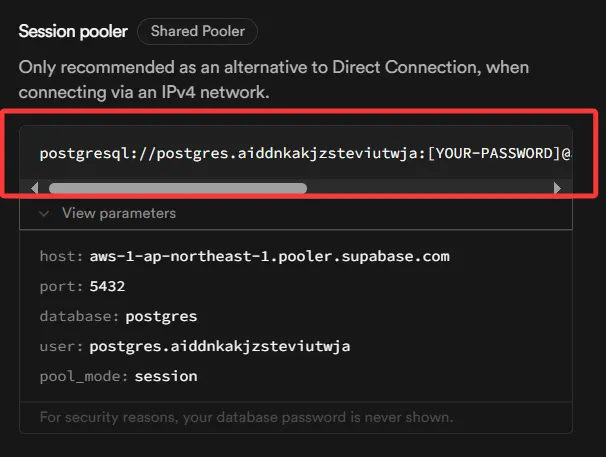The image size is (606, 457).
Task: Click the pool_mode value session
Action: point(166,376)
